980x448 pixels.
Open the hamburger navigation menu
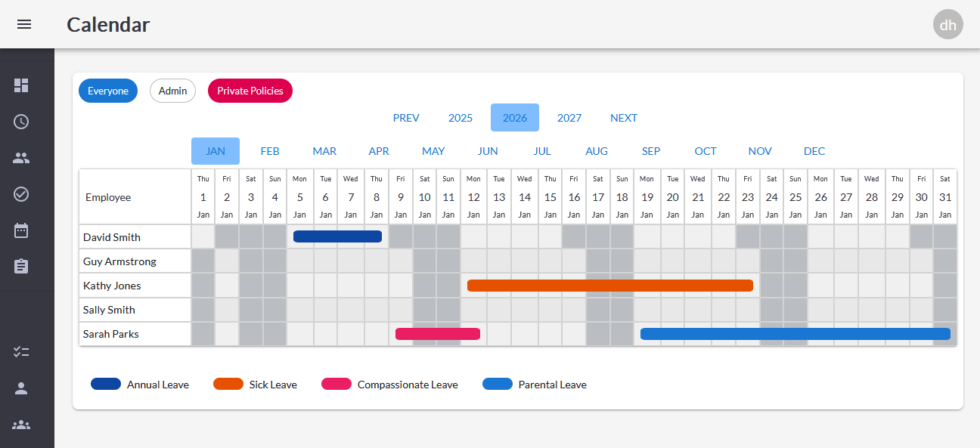(24, 24)
